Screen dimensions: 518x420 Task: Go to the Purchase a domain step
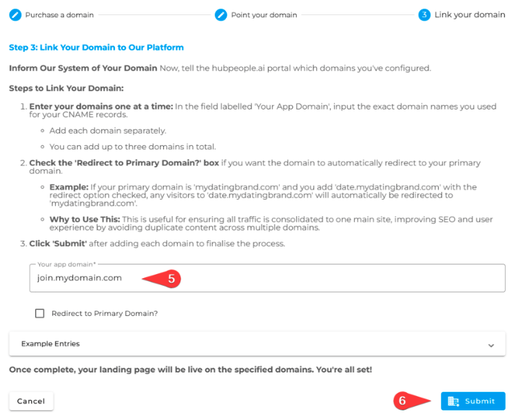[59, 14]
